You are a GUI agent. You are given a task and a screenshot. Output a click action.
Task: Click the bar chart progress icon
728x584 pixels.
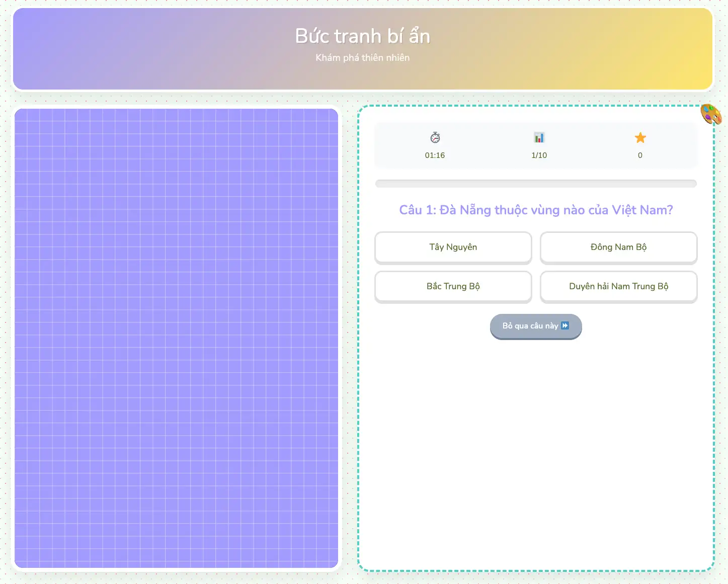(539, 138)
